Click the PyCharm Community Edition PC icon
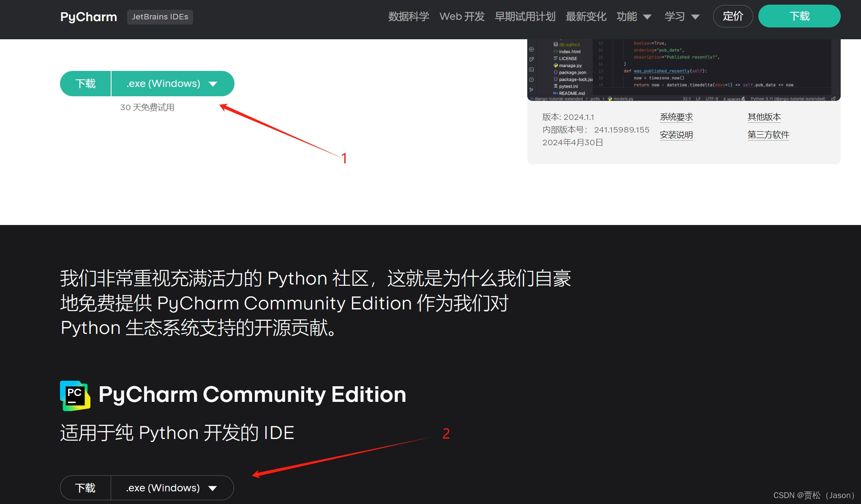Image resolution: width=861 pixels, height=504 pixels. [x=75, y=396]
